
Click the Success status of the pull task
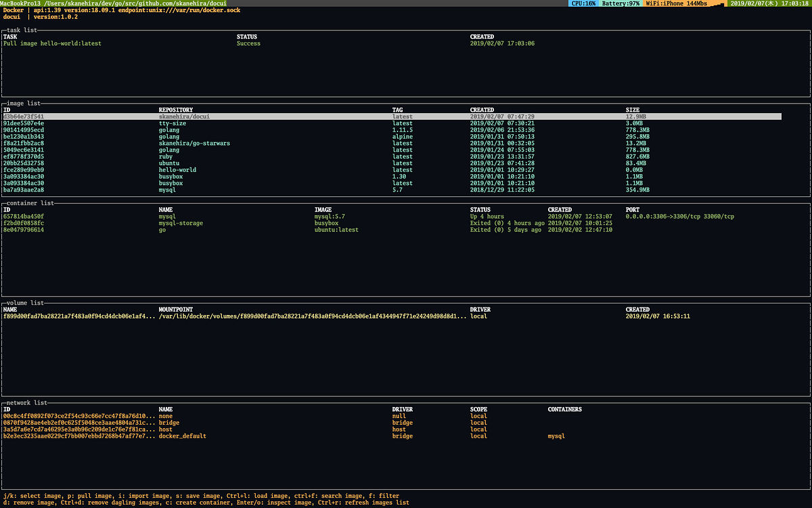(248, 43)
